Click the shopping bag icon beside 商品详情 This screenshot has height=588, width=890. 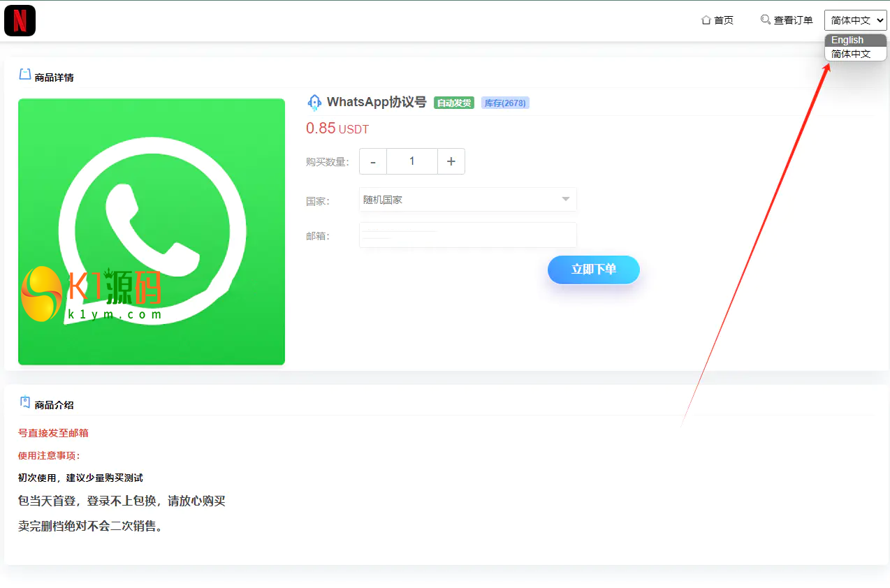25,75
